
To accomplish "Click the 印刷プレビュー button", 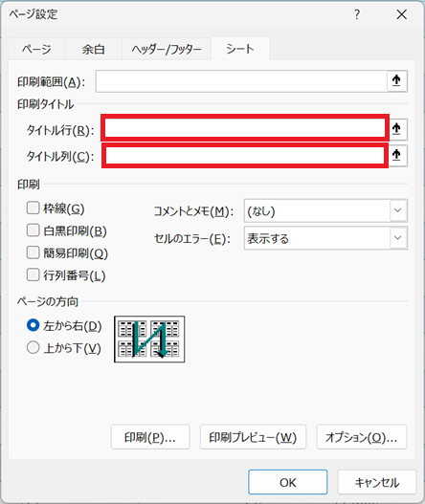I will tap(253, 437).
